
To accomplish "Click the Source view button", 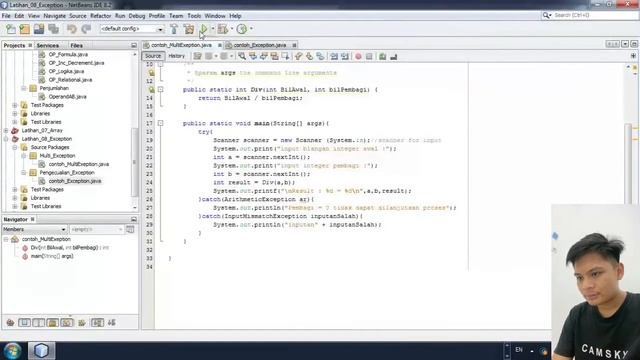I will pyautogui.click(x=153, y=56).
